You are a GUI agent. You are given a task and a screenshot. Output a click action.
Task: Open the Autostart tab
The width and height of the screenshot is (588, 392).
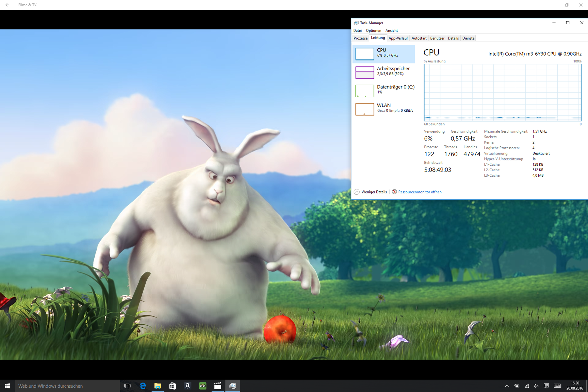(419, 38)
